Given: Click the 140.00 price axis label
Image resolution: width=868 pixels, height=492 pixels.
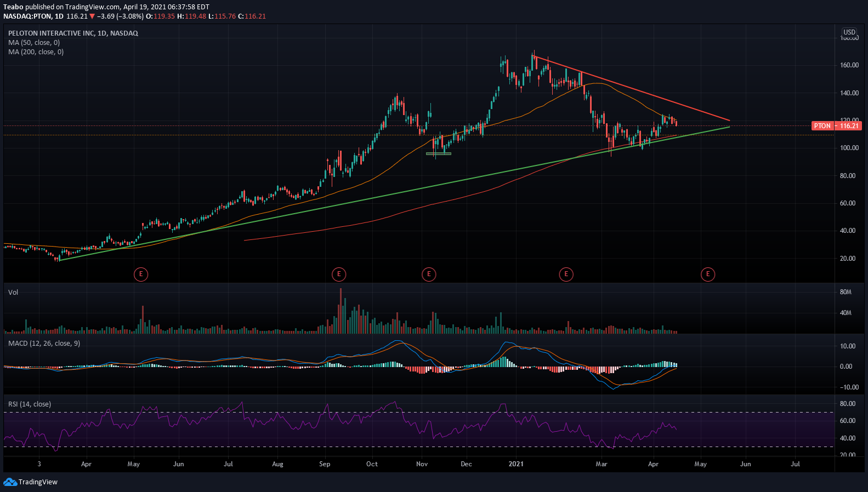Looking at the screenshot, I should tap(849, 93).
